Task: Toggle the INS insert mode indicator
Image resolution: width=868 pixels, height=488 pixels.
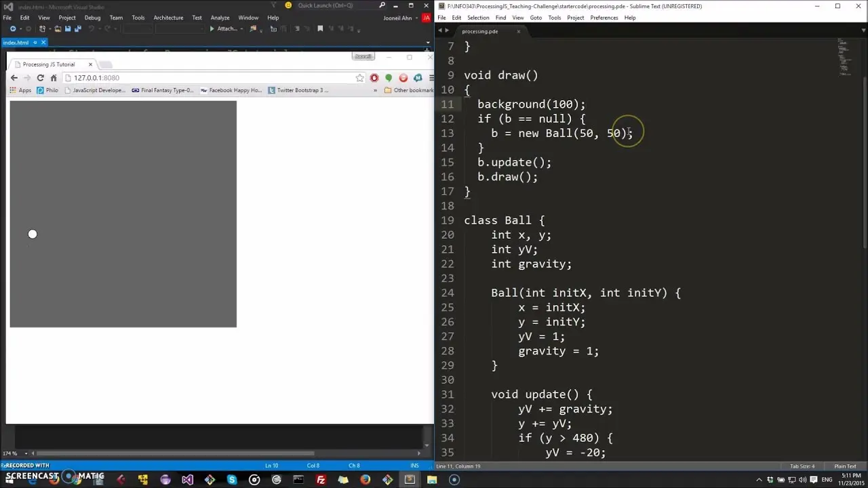Action: coord(414,466)
